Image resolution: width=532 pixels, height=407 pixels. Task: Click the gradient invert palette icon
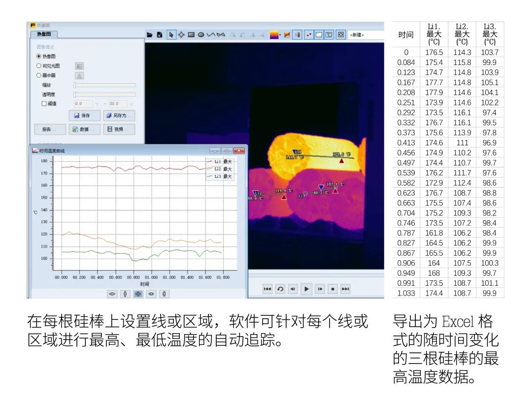[x=288, y=34]
